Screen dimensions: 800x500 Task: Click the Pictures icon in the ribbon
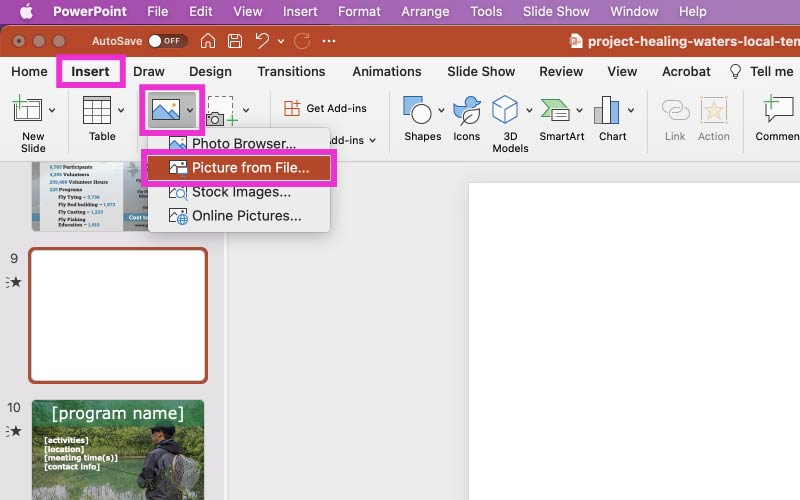point(166,110)
